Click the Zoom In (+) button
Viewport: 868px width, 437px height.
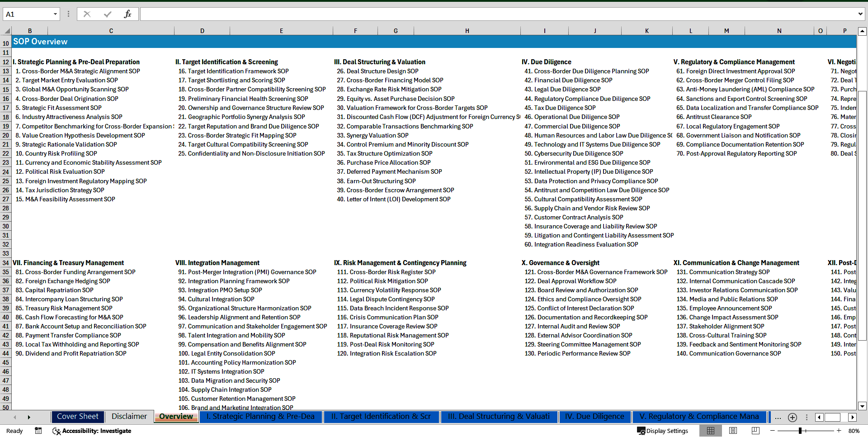pyautogui.click(x=839, y=431)
